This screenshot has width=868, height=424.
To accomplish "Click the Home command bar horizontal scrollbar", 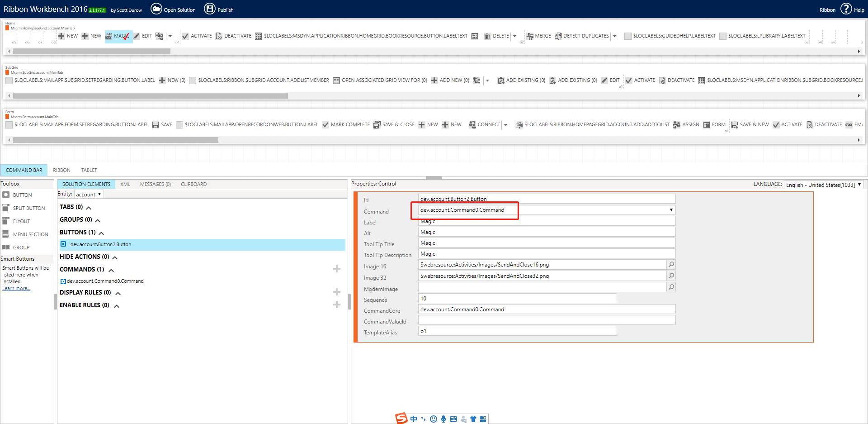I will tap(92, 52).
